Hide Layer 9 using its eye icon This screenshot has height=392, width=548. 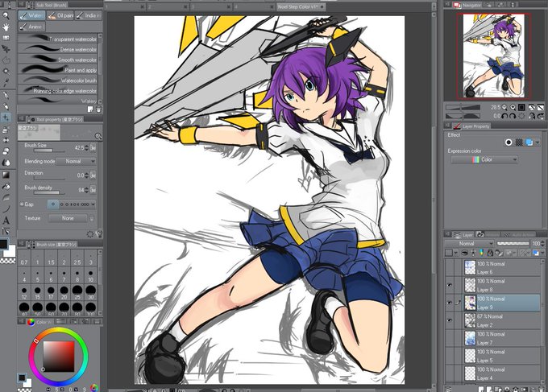(450, 303)
